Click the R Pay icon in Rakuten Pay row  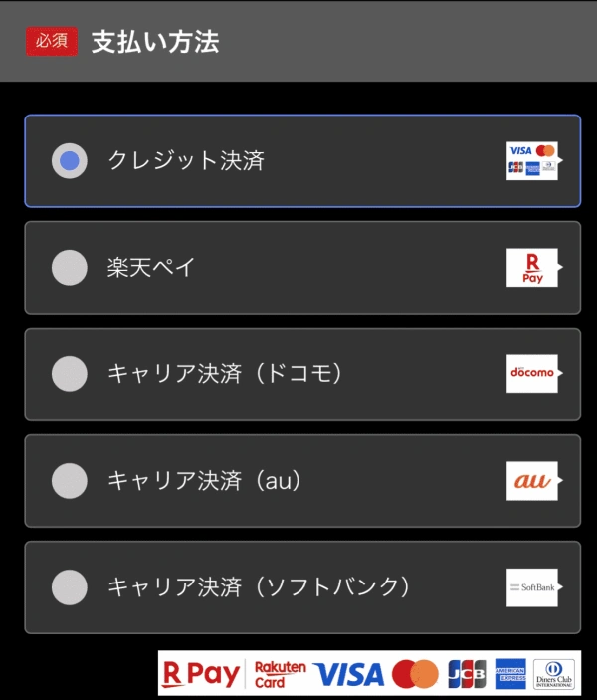531,268
